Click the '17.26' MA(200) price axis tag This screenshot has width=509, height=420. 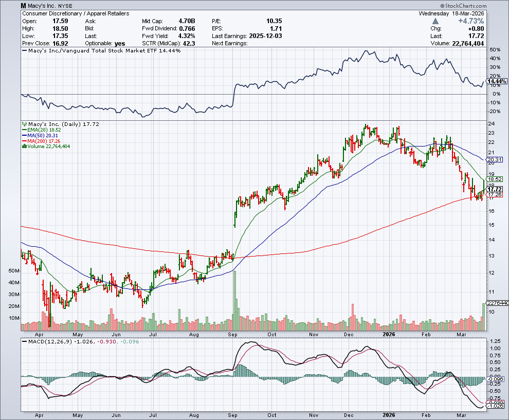click(495, 195)
